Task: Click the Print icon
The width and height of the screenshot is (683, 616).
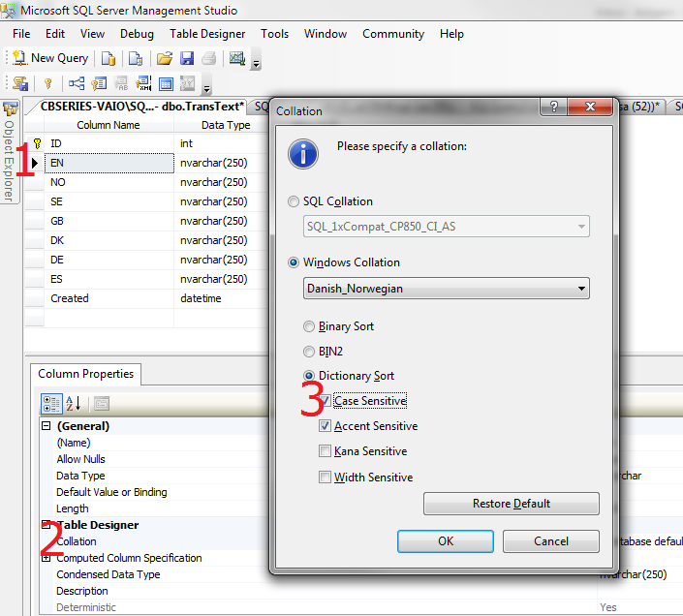Action: pos(208,58)
